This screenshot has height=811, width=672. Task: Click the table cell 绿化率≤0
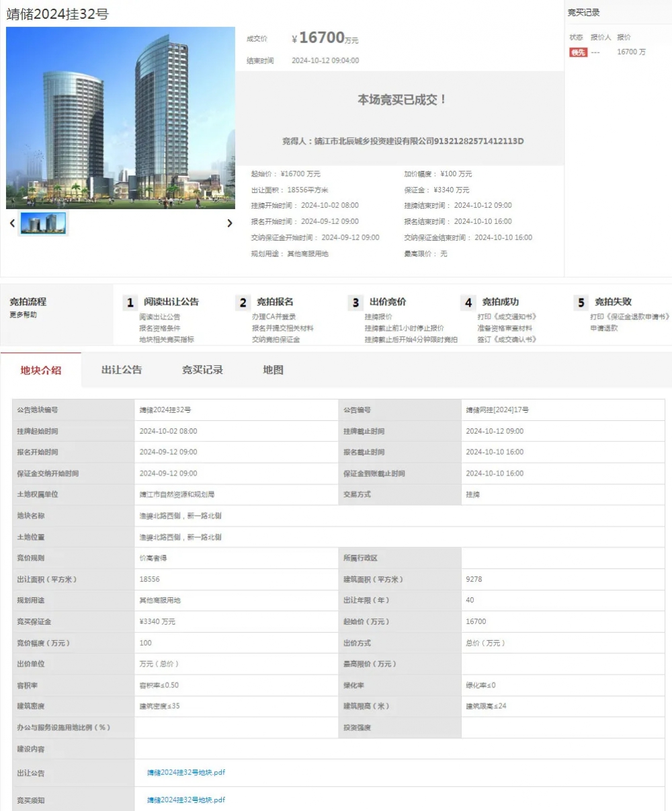coord(480,685)
